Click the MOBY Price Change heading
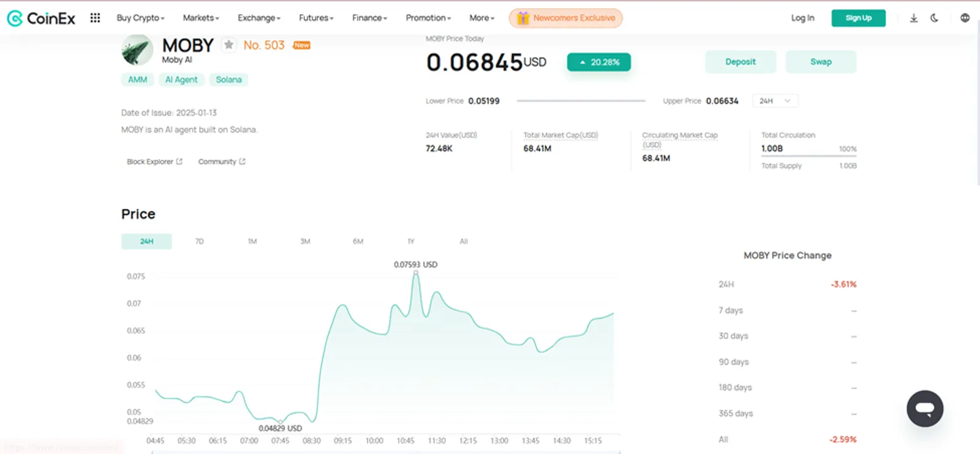980x454 pixels. point(788,255)
